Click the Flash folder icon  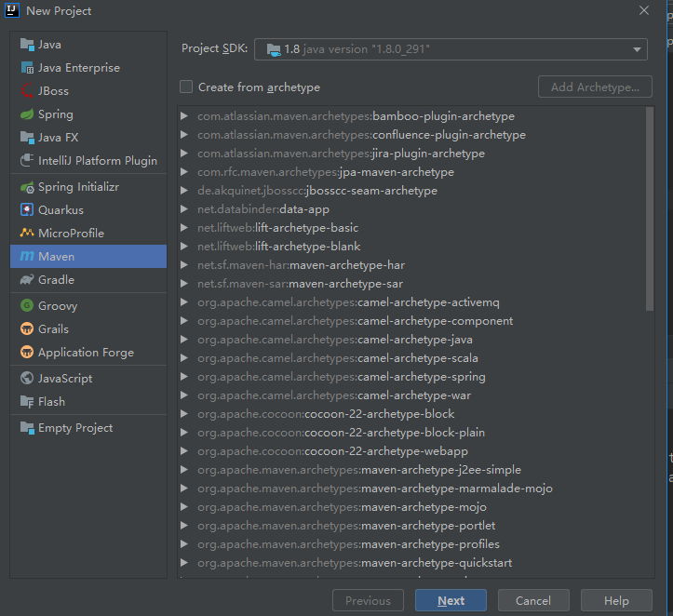[x=27, y=402]
